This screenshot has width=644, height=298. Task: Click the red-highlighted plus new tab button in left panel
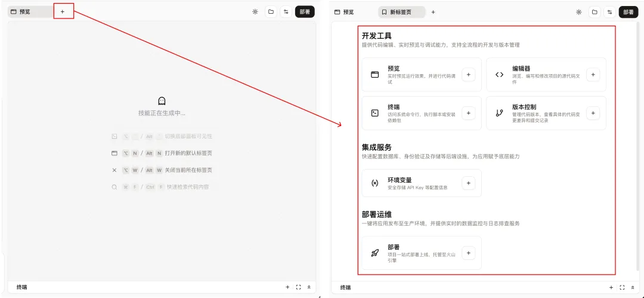pos(63,11)
